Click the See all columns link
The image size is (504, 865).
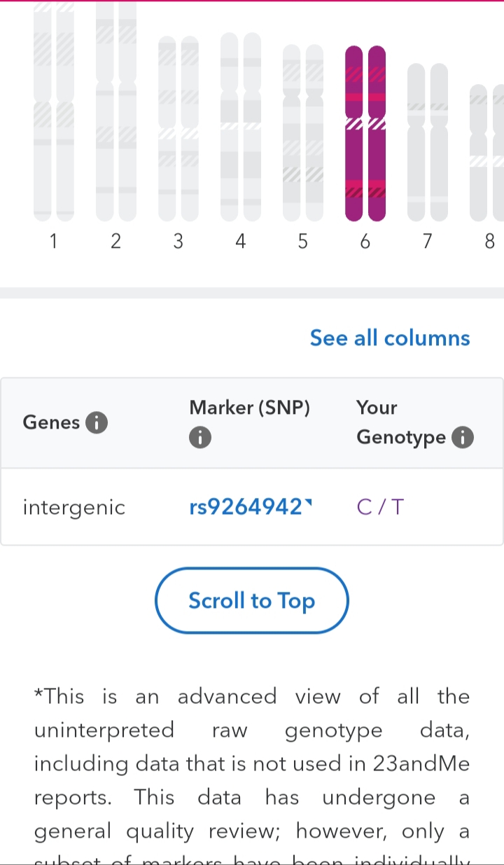pyautogui.click(x=390, y=338)
